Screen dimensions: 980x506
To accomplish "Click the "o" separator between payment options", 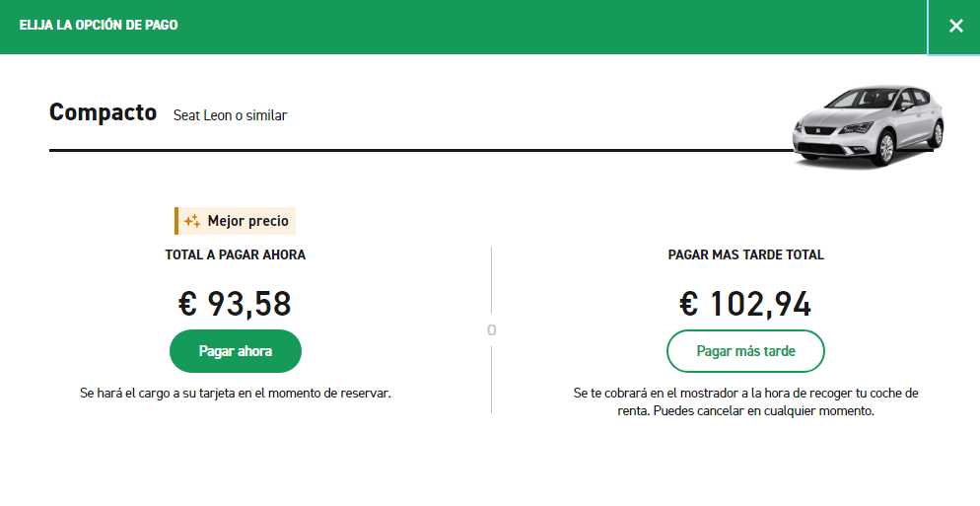I will click(x=491, y=330).
